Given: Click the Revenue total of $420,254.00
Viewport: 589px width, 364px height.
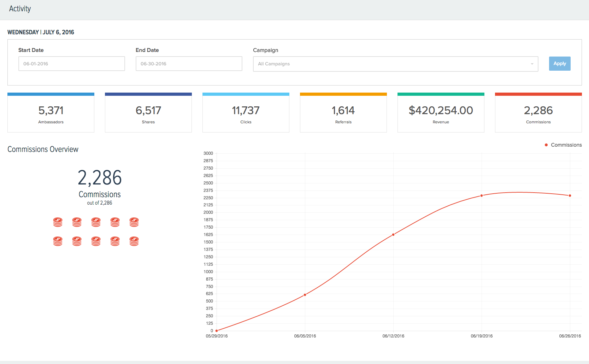Looking at the screenshot, I should (x=441, y=111).
